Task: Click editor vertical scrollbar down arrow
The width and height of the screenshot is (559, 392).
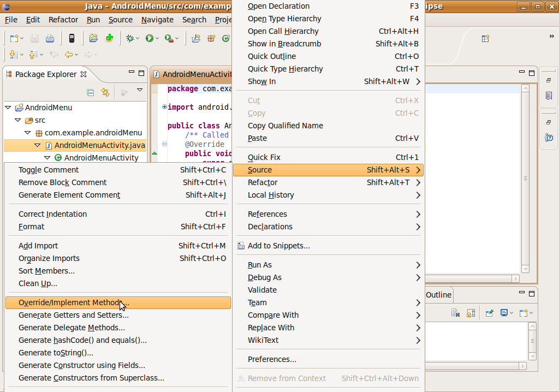Action: click(x=526, y=269)
